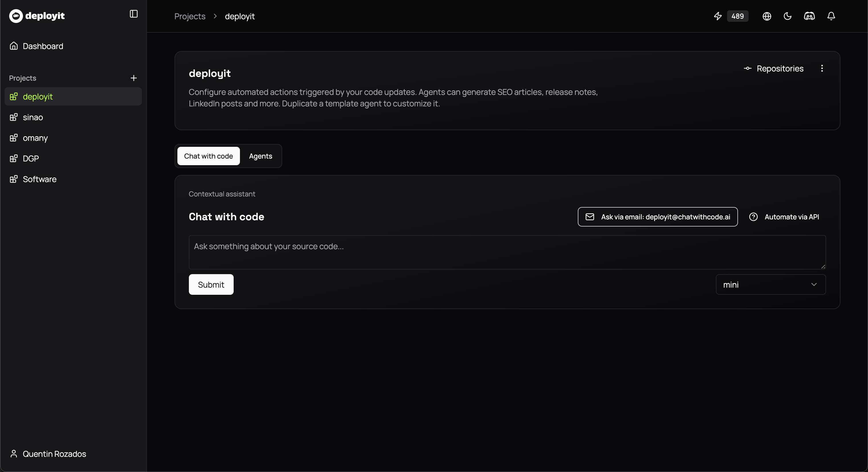
Task: Click the lightning credits icon
Action: tap(718, 16)
